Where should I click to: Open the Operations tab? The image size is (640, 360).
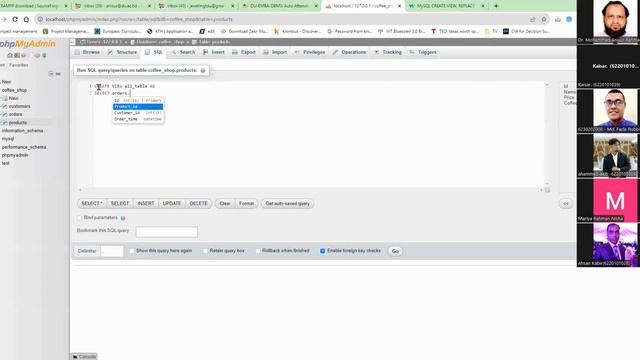pyautogui.click(x=349, y=52)
